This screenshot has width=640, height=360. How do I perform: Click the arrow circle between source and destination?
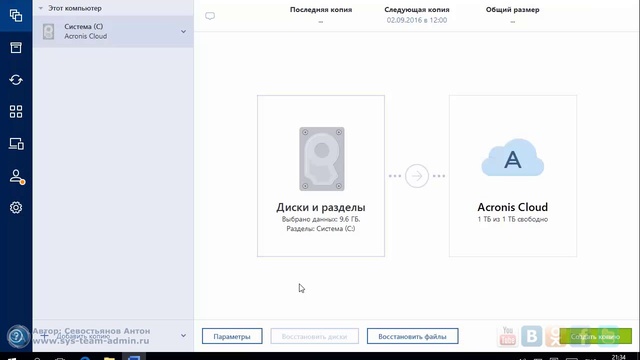[417, 176]
